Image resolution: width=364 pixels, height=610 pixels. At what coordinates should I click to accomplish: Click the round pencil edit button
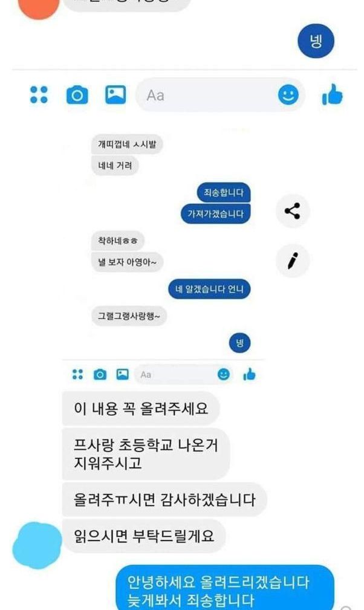pyautogui.click(x=293, y=261)
